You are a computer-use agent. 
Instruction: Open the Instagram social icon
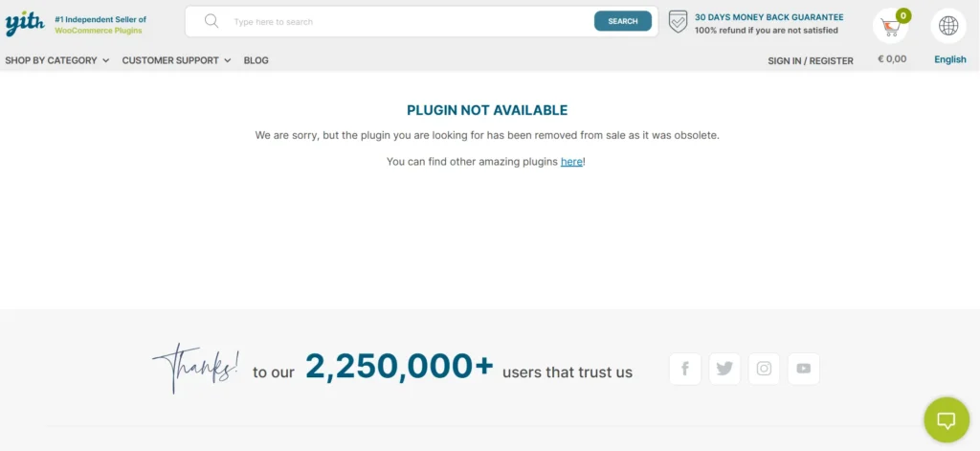coord(764,369)
